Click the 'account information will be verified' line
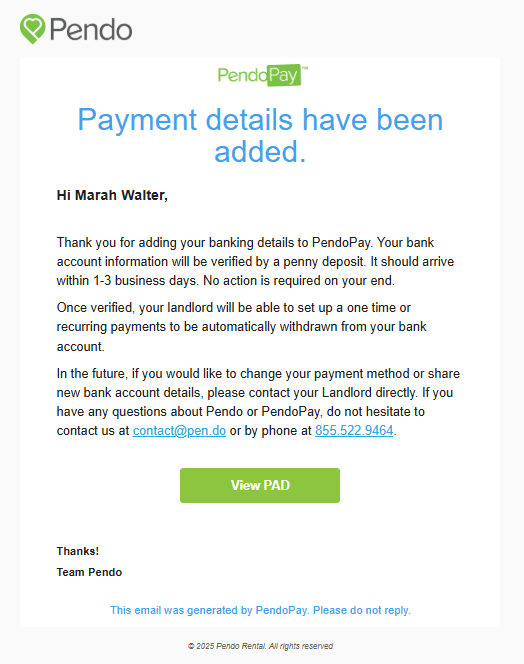The image size is (524, 664). 255,262
